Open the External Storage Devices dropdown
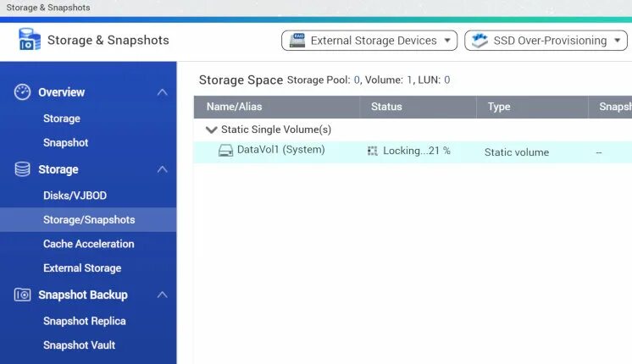Image resolution: width=632 pixels, height=364 pixels. click(449, 41)
